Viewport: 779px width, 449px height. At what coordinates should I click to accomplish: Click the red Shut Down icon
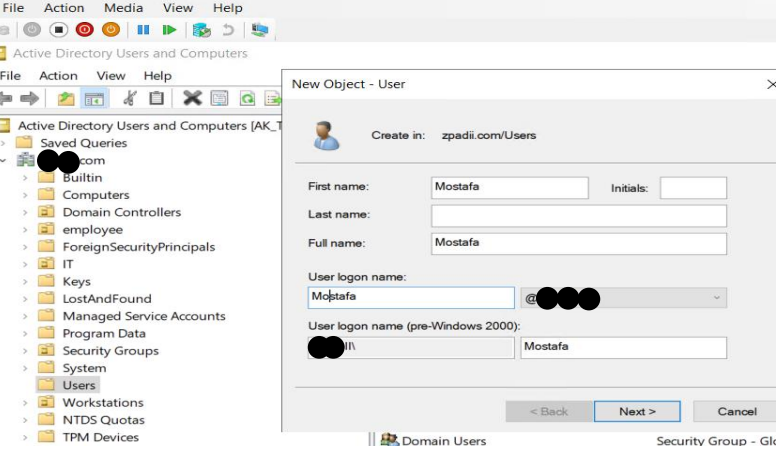[84, 30]
